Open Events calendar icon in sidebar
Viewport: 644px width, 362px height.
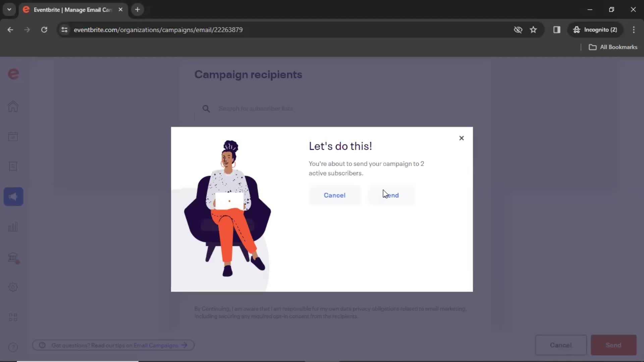[13, 136]
